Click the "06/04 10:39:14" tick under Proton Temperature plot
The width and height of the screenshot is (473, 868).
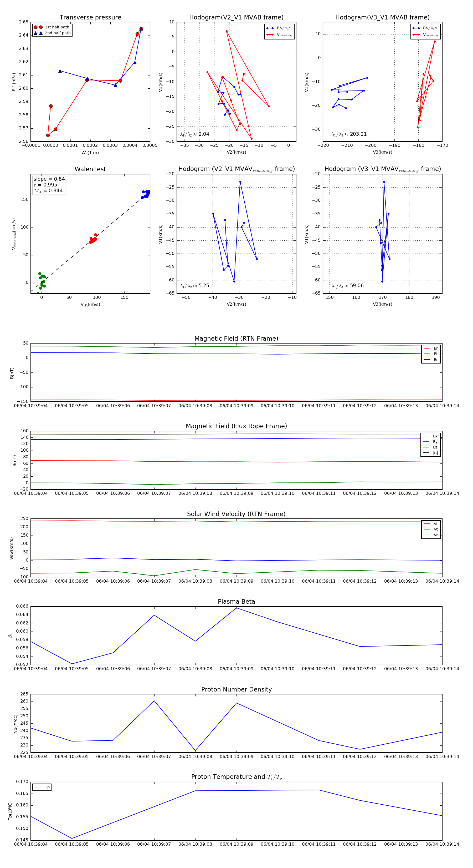[x=442, y=844]
